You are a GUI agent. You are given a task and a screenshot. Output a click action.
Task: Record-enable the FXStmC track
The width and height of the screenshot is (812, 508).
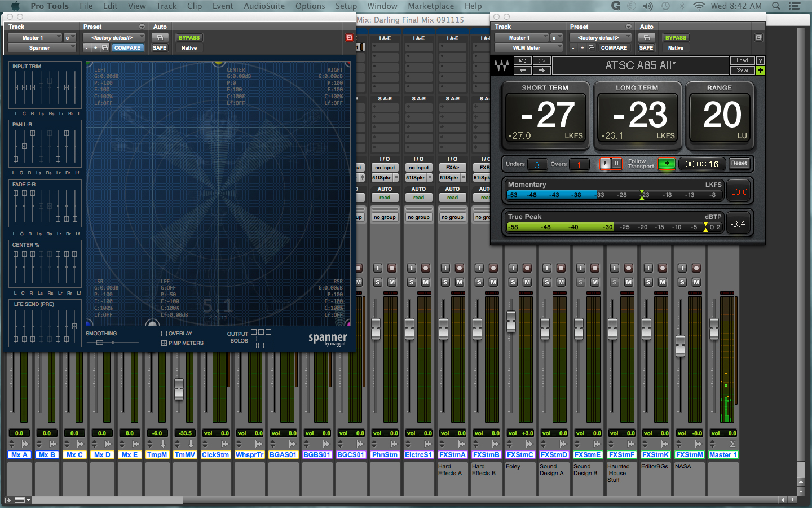point(527,268)
